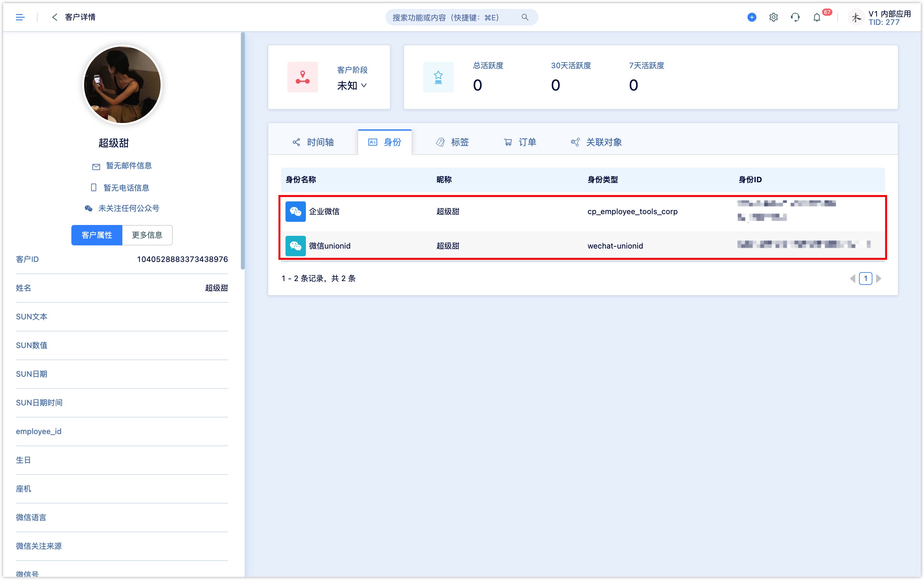Click the records count text 共 2 条

click(343, 279)
